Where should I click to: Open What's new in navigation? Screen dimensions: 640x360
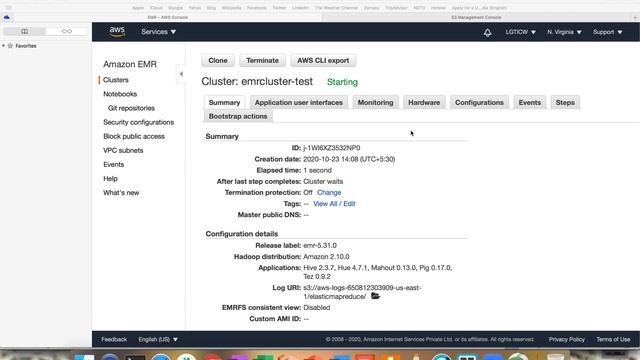[121, 193]
